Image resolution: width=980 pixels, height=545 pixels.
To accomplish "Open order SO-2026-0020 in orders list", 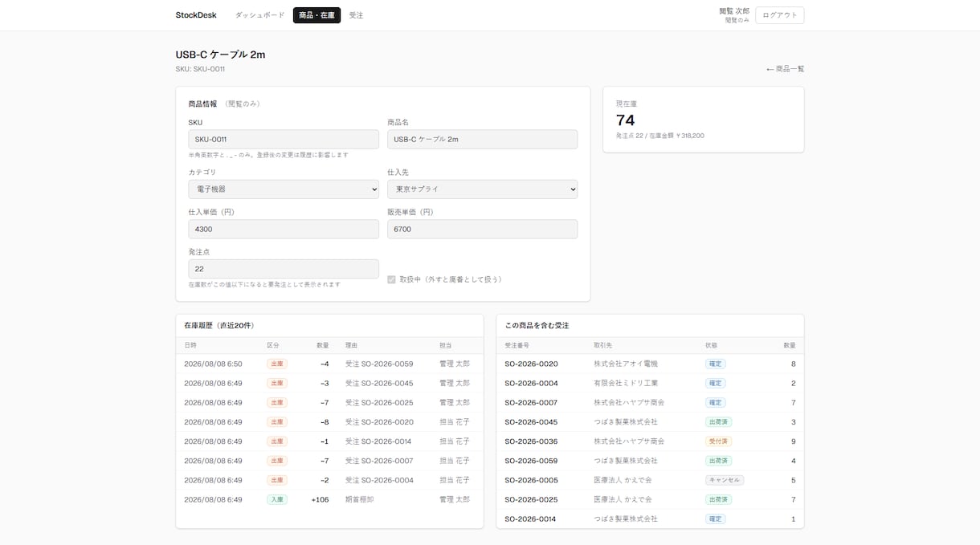I will 531,364.
